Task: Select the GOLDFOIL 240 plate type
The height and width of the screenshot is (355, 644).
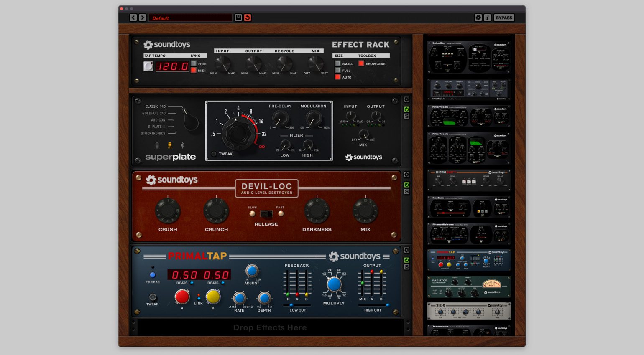Action: coord(154,113)
